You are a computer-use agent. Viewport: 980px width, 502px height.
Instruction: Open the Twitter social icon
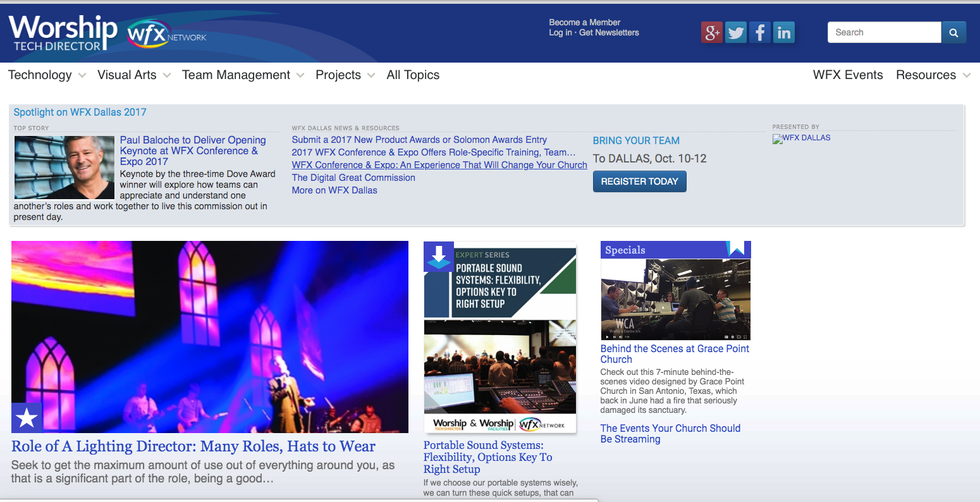coord(736,32)
